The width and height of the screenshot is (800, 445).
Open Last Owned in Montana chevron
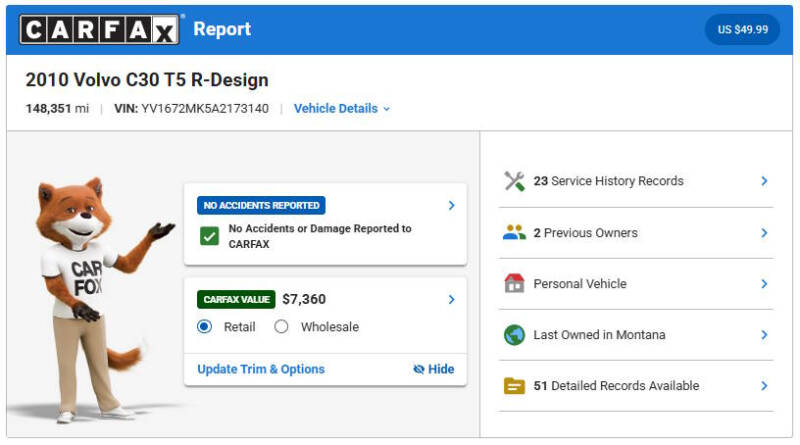click(764, 335)
